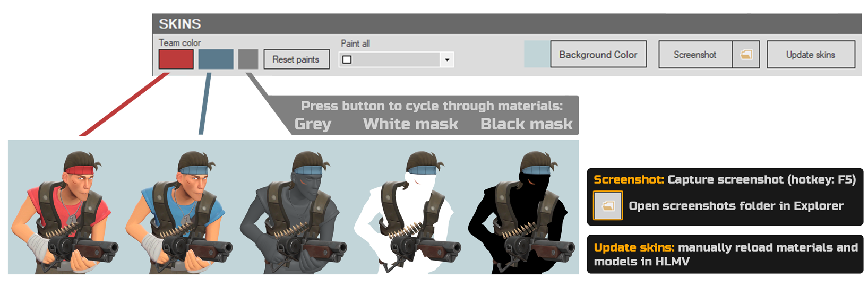Click the Update skins button
868x286 pixels.
pyautogui.click(x=811, y=54)
